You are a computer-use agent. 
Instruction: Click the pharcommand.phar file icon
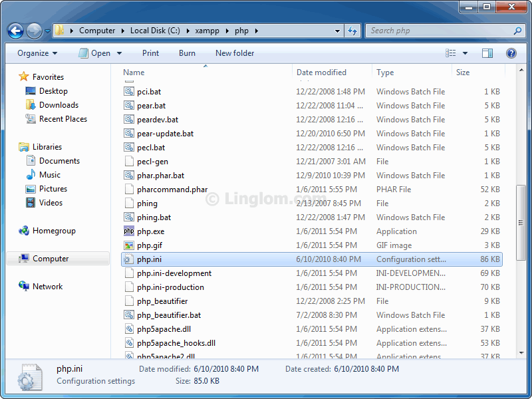click(x=129, y=190)
